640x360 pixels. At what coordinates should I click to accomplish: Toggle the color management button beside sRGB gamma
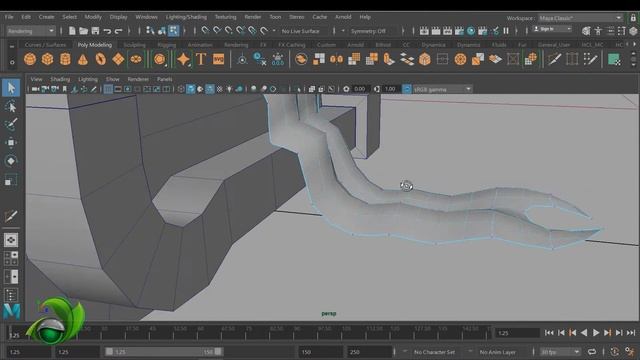point(407,89)
